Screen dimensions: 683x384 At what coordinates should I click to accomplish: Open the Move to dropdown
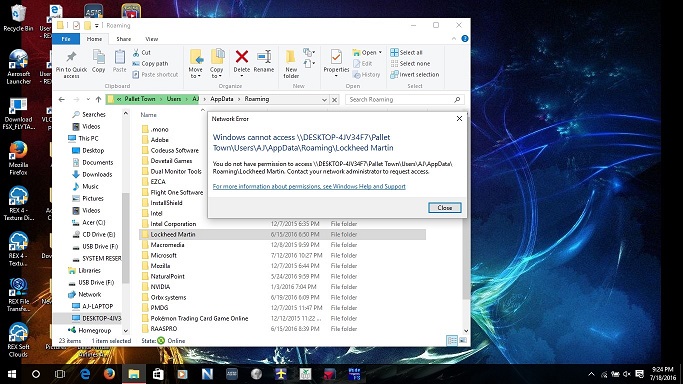point(196,64)
